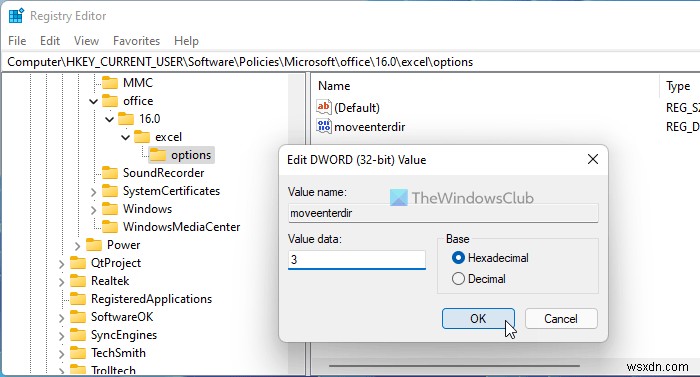The width and height of the screenshot is (700, 377).
Task: Click the registry path address bar
Action: click(350, 62)
